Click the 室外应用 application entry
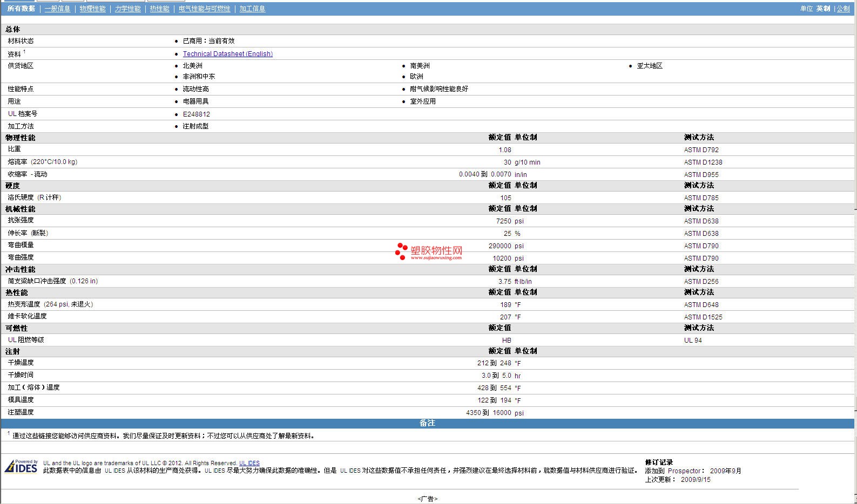Screen dimensions: 857x504 [x=423, y=101]
